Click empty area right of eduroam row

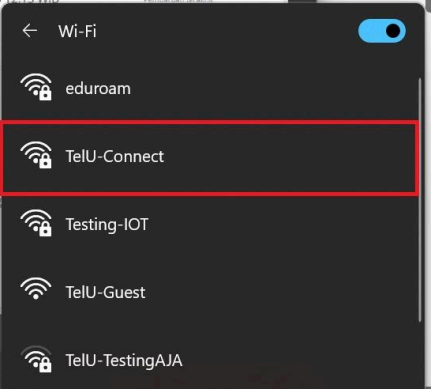coord(273,89)
